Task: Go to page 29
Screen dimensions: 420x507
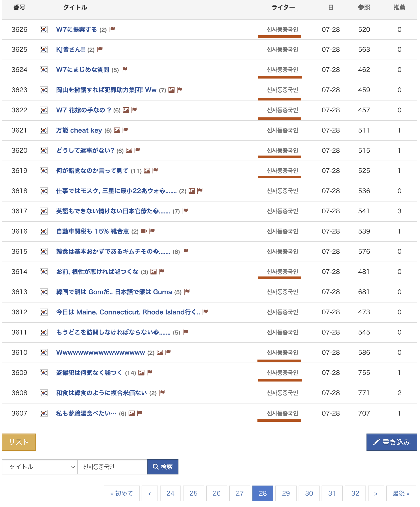Action: pos(286,493)
